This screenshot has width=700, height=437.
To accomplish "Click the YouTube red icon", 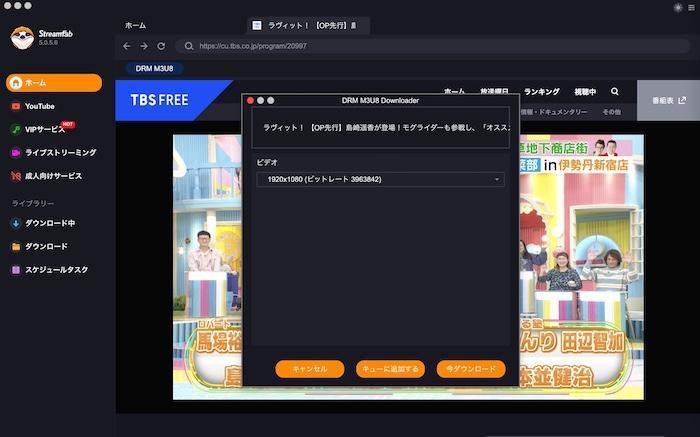I will tap(16, 106).
